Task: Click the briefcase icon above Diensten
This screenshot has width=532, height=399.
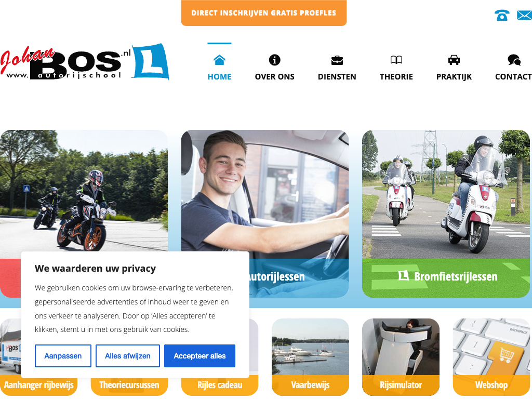Action: [x=337, y=60]
